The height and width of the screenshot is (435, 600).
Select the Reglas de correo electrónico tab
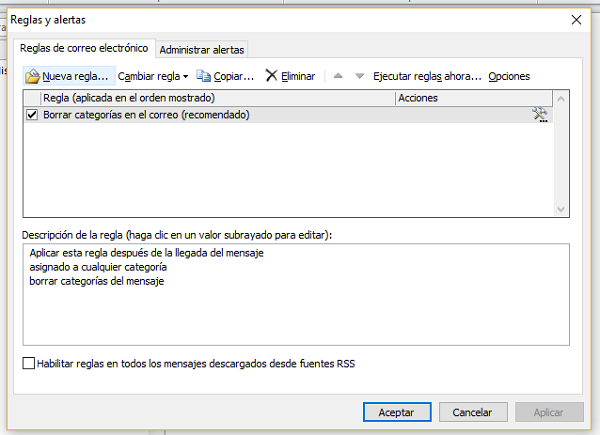pyautogui.click(x=84, y=48)
